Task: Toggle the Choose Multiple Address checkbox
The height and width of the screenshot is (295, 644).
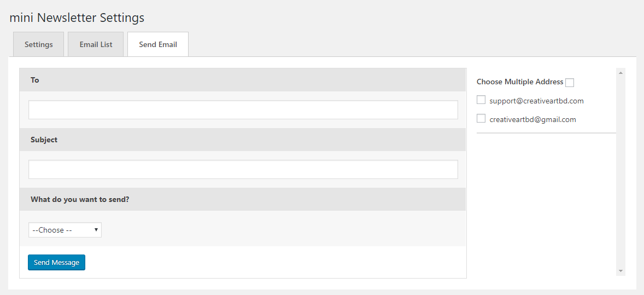Action: (570, 83)
